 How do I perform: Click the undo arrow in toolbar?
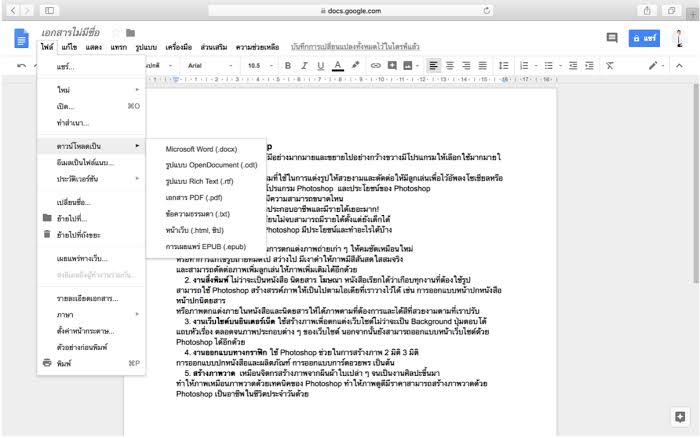pyautogui.click(x=21, y=66)
